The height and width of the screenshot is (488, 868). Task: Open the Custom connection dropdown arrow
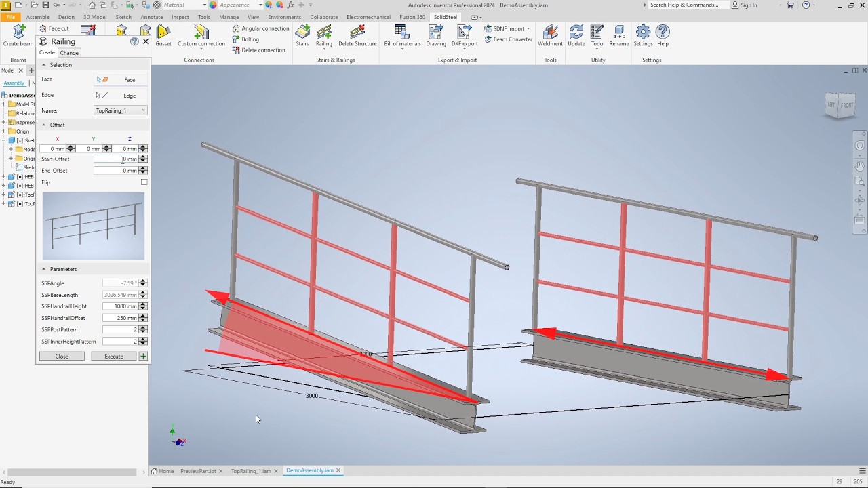(201, 49)
